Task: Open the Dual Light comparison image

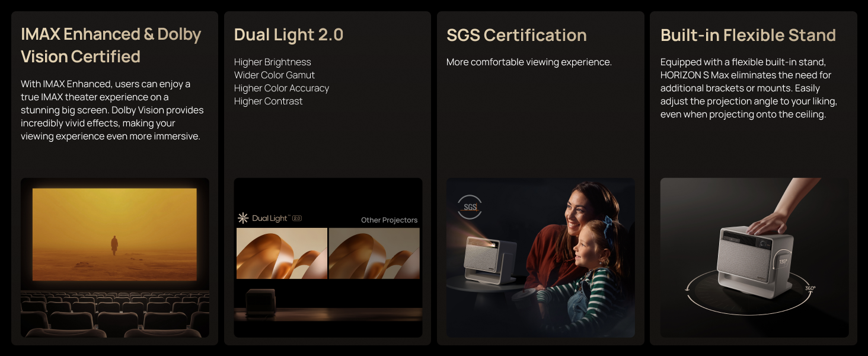Action: point(328,258)
